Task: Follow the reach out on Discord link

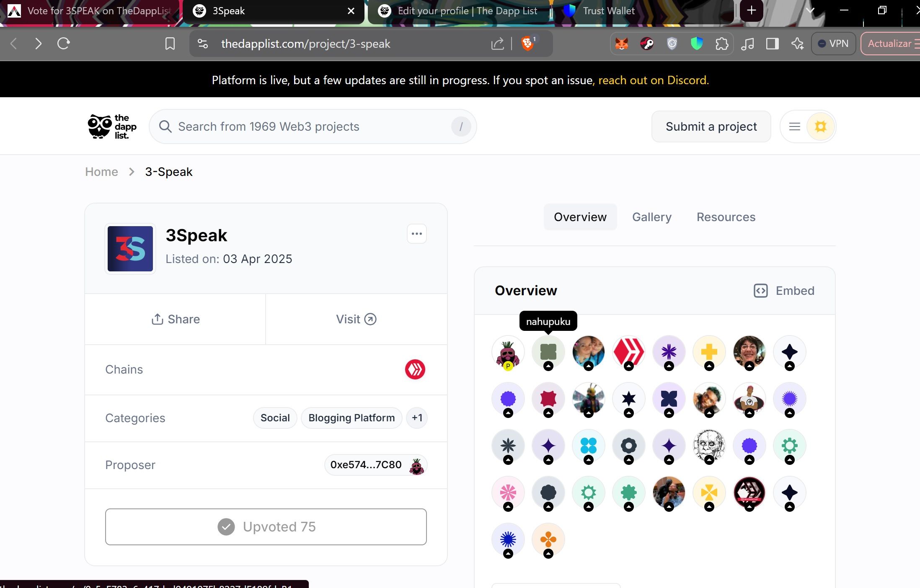Action: tap(654, 80)
